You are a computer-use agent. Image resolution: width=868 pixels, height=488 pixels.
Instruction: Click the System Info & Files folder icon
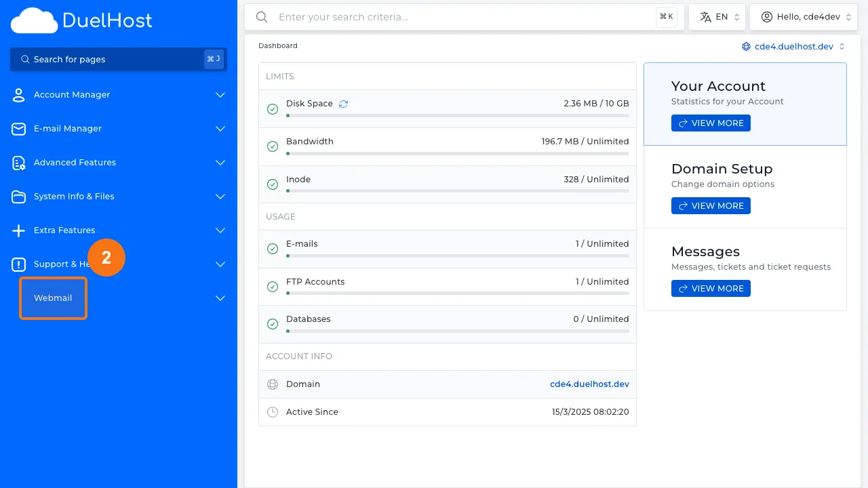(x=19, y=197)
